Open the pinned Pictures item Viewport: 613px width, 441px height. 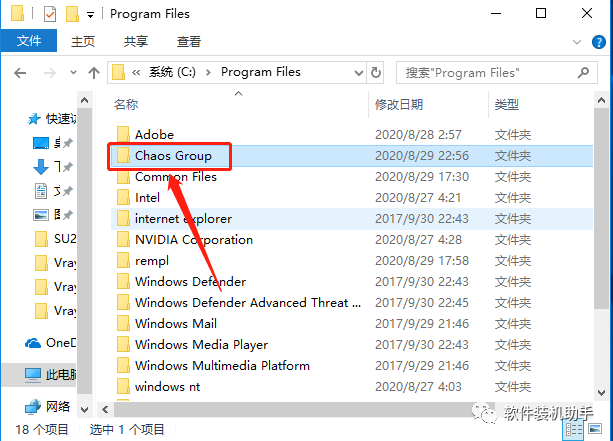pos(53,215)
